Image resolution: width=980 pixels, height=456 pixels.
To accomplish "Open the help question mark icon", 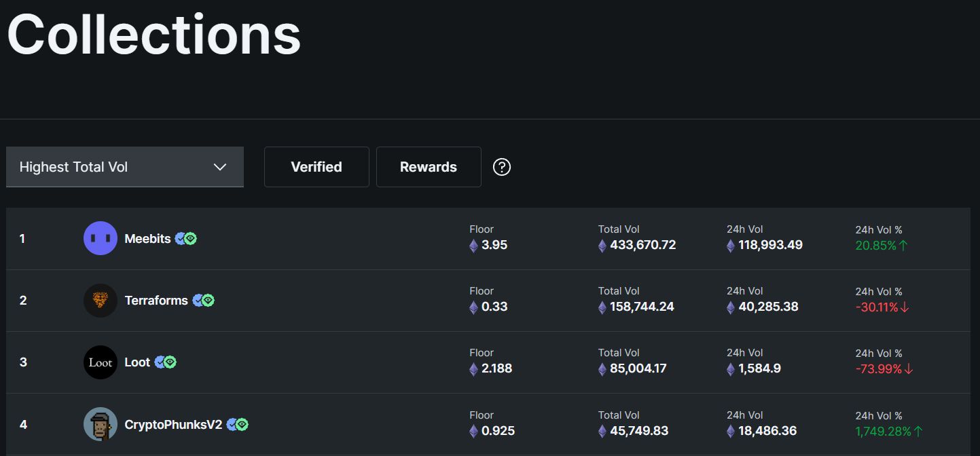I will click(502, 167).
